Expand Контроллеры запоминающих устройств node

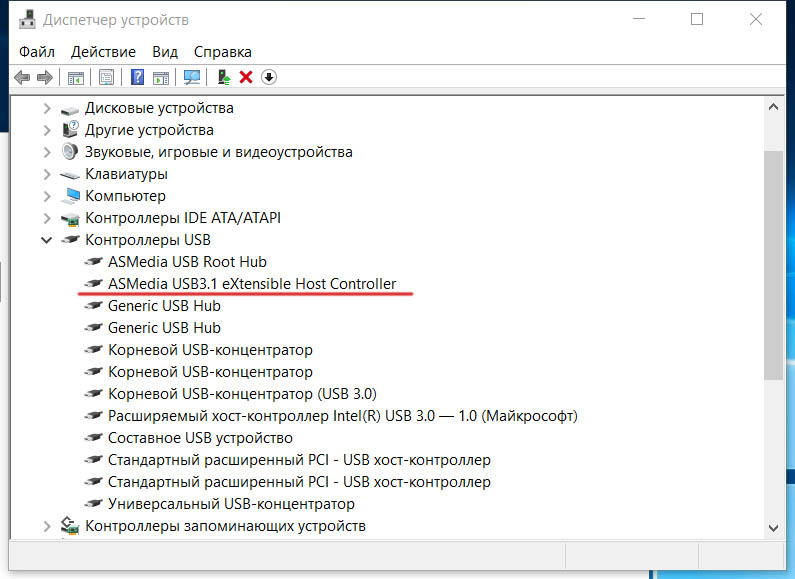[x=47, y=526]
